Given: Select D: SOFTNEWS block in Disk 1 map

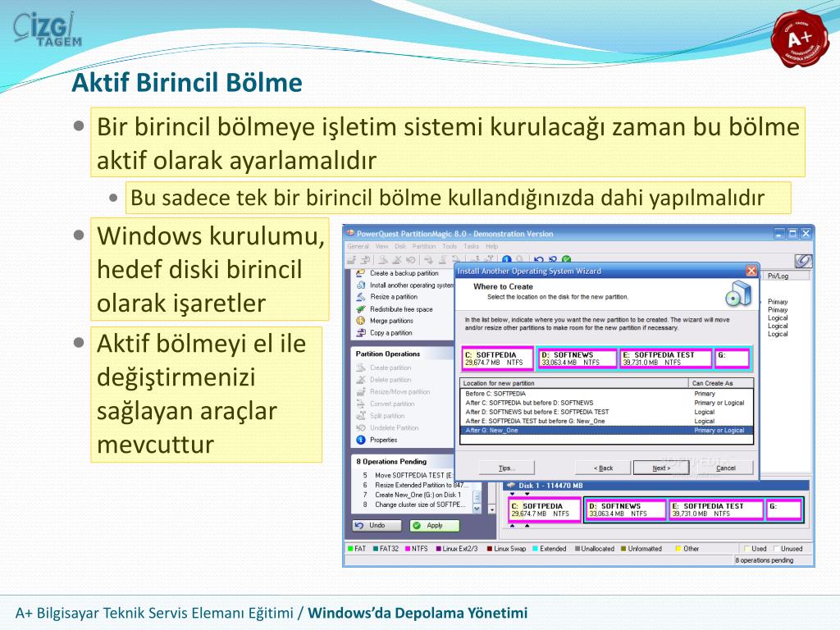Looking at the screenshot, I should [626, 509].
